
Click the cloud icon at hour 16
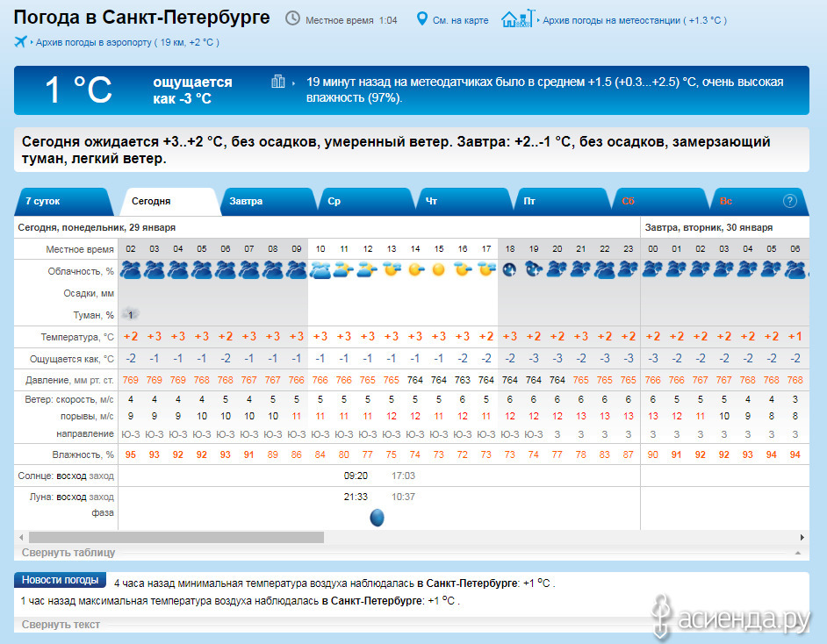point(463,270)
